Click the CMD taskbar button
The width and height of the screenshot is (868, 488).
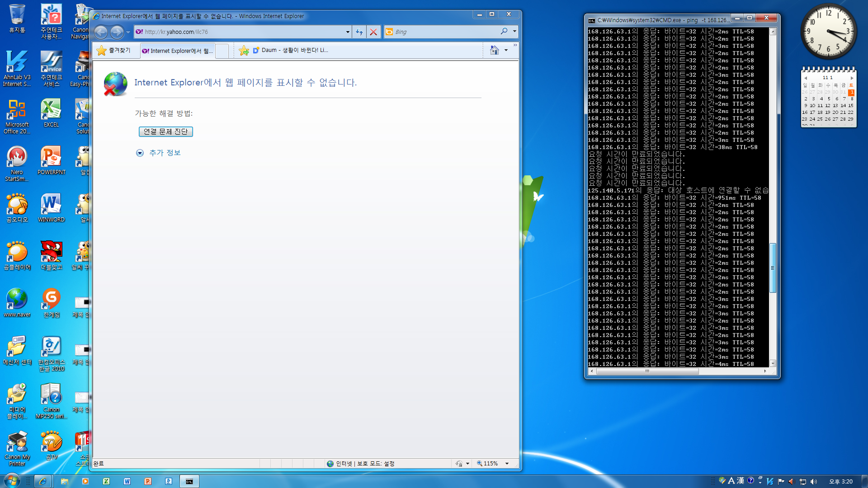[189, 481]
